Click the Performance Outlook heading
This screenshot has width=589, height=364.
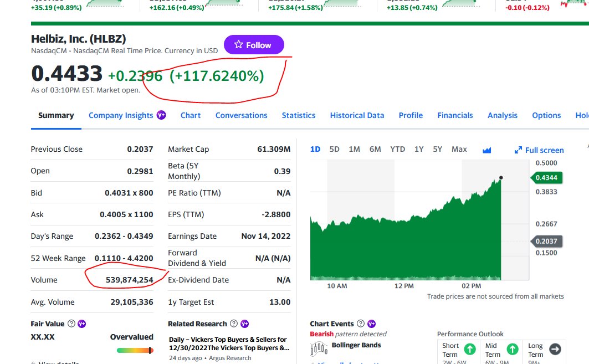(470, 334)
